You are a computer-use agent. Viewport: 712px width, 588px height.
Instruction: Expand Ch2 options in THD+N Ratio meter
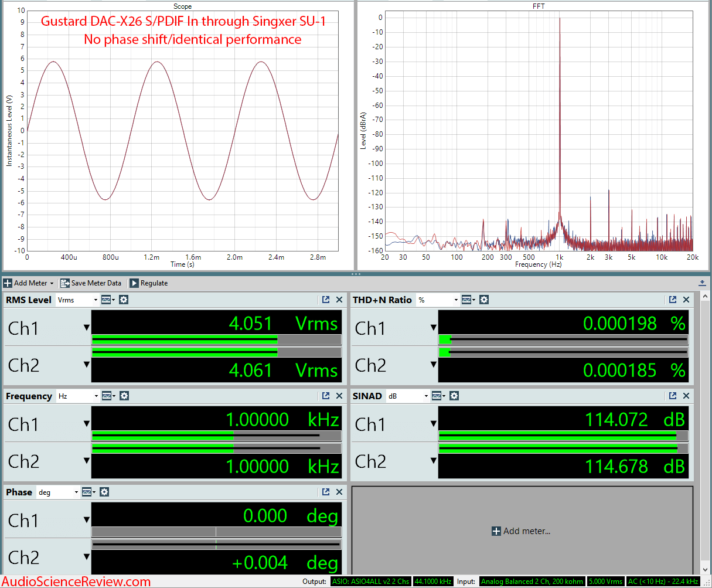tap(434, 365)
